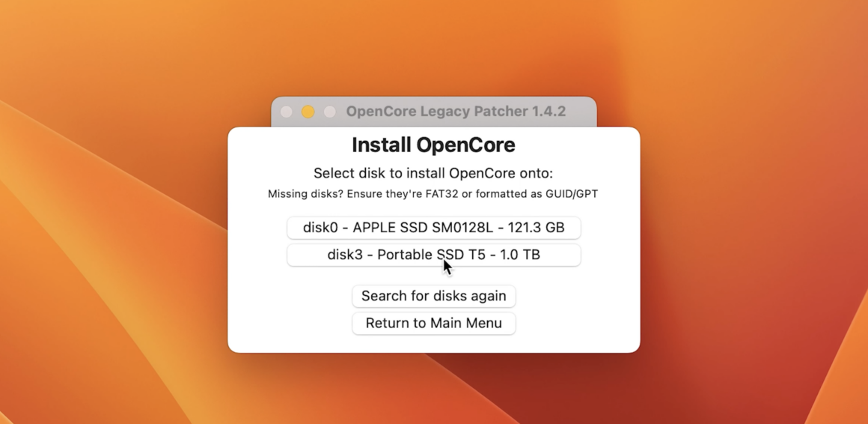Viewport: 868px width, 424px height.
Task: Choose disk3 Portable SSD T5 for installation
Action: click(x=433, y=255)
